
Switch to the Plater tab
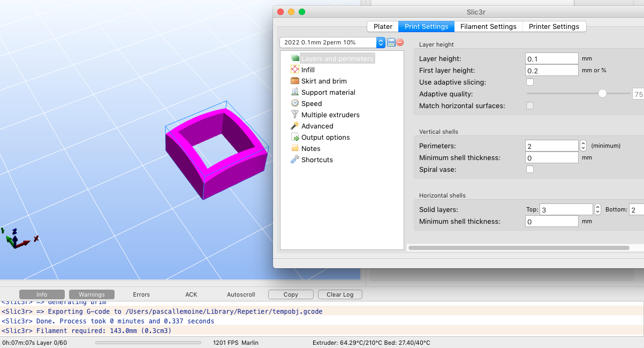pos(383,26)
